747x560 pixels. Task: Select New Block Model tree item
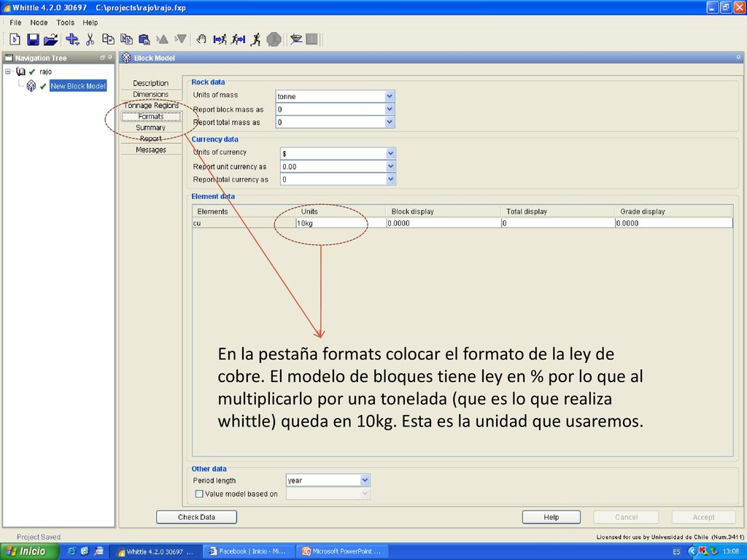78,86
